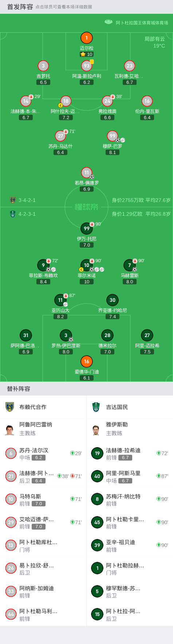Tap 马赫雷斯 number 7 jersey
Viewport: 173px width, 644px height.
tap(130, 265)
